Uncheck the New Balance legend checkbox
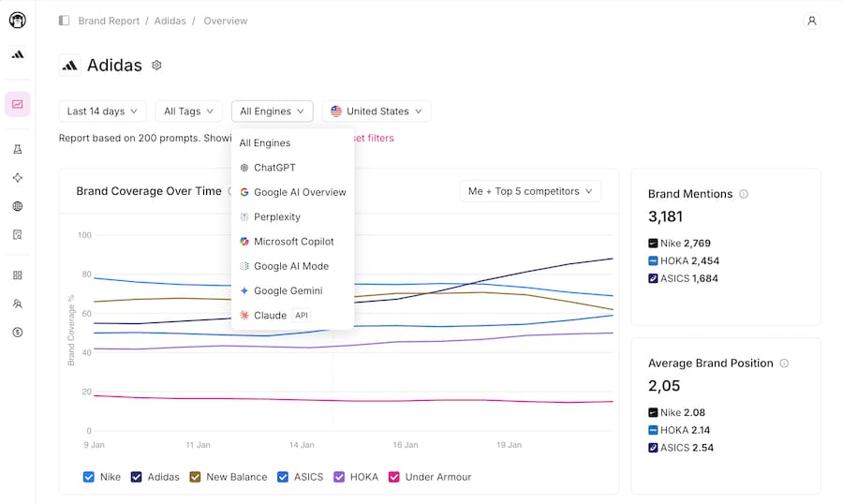843x504 pixels. click(x=195, y=477)
